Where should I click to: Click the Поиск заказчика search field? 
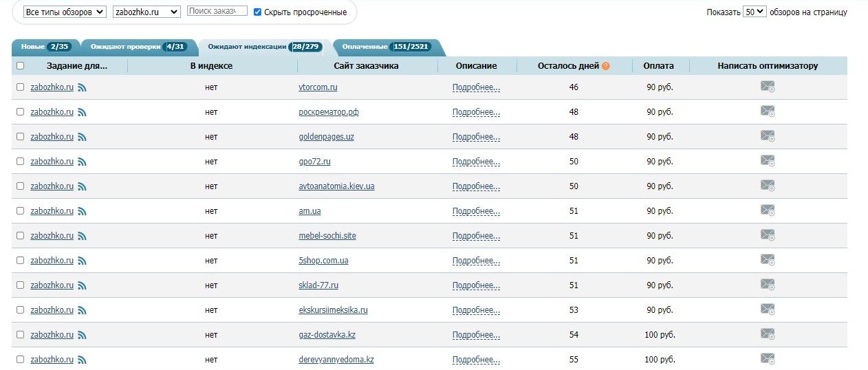click(x=217, y=11)
